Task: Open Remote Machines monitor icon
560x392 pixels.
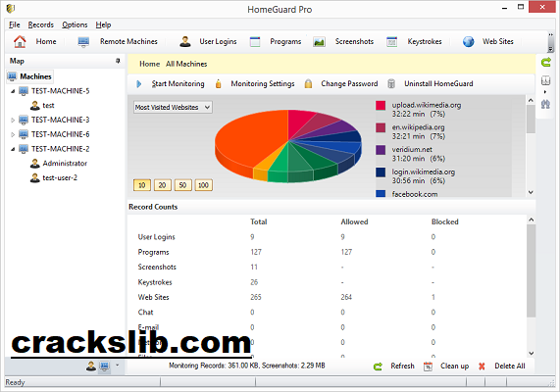Action: pos(83,42)
